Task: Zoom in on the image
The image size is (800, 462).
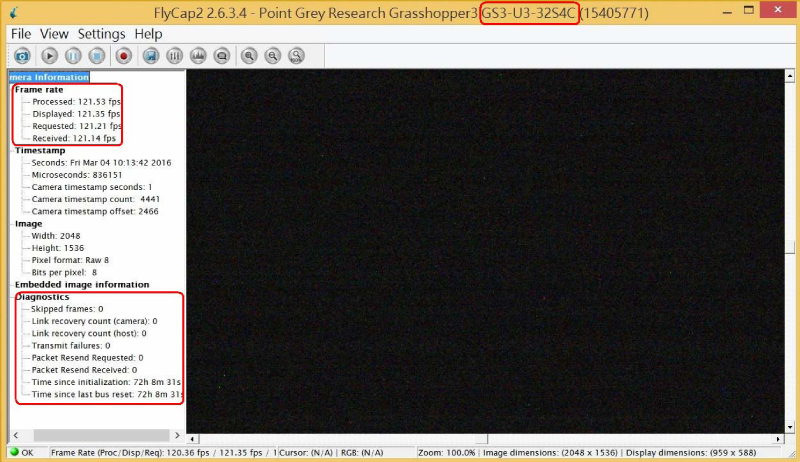Action: click(249, 56)
